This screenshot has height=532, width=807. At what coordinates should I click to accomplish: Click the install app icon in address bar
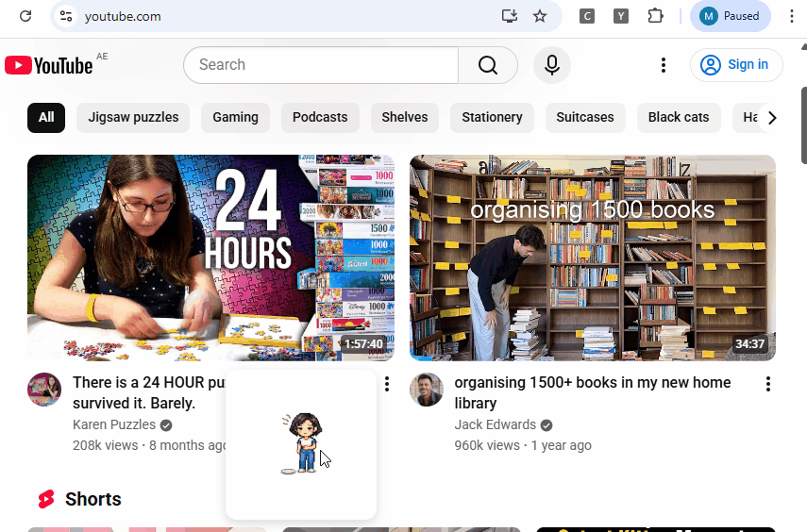[510, 16]
